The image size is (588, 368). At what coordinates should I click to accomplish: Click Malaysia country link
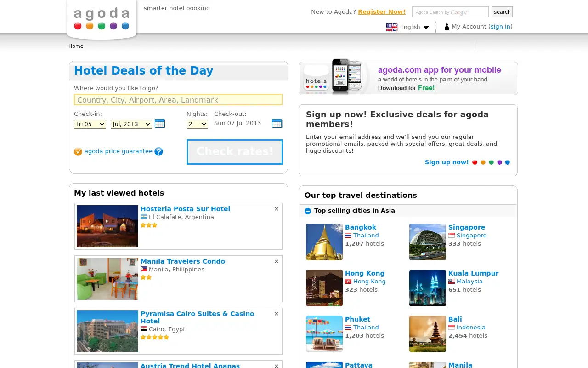[x=469, y=282]
